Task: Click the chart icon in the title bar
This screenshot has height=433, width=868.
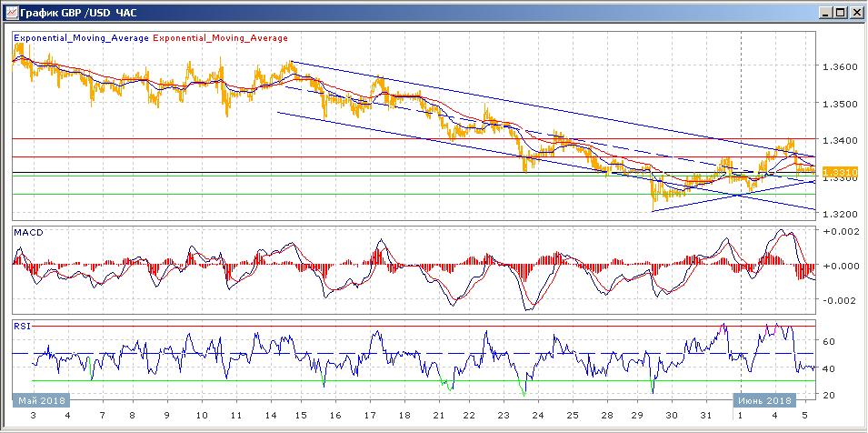Action: click(10, 12)
